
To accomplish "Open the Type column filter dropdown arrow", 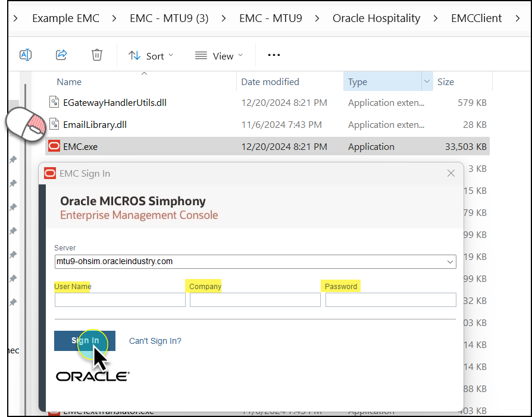I will (x=426, y=82).
